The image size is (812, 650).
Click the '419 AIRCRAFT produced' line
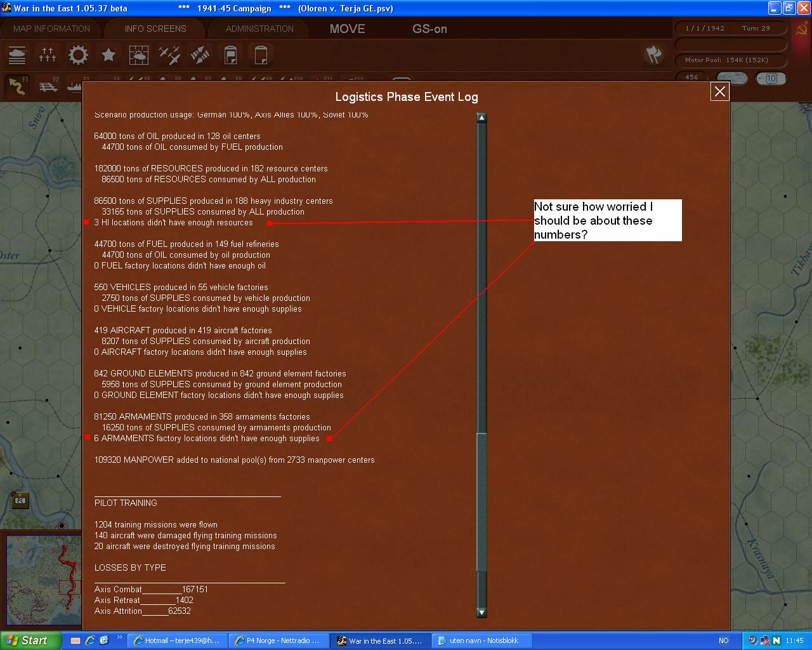point(183,331)
